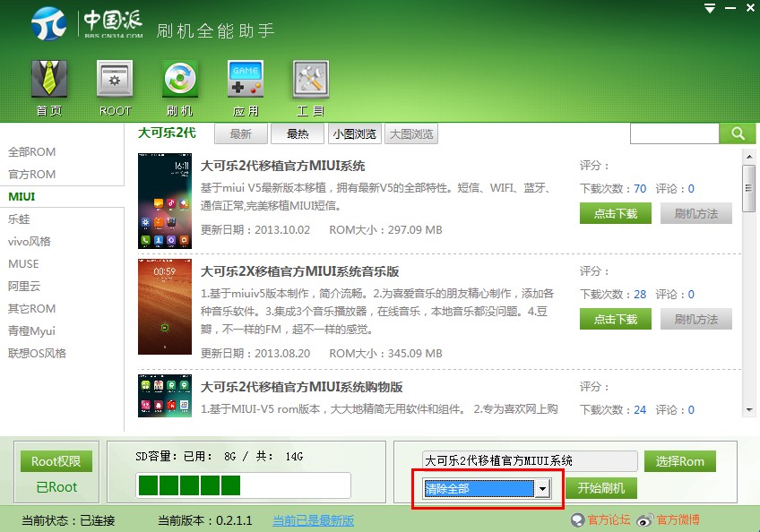Screen dimensions: 760x532
Task: Click the selected ROM name field
Action: (x=530, y=460)
